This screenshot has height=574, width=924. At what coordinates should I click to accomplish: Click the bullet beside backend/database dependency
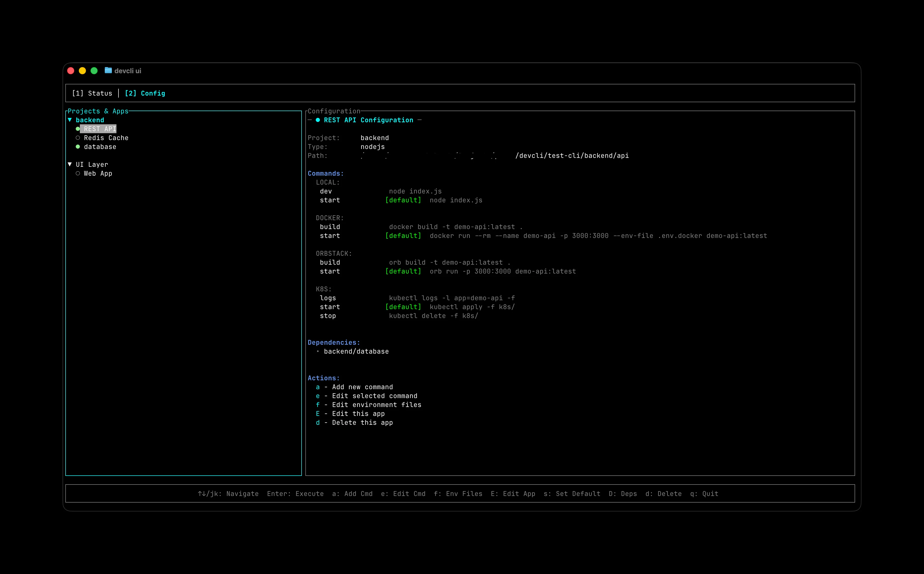[318, 352]
